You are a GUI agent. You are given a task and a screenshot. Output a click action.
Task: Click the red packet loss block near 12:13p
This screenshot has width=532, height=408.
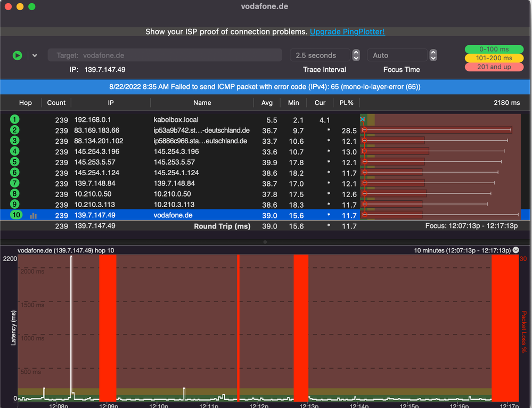point(301,328)
